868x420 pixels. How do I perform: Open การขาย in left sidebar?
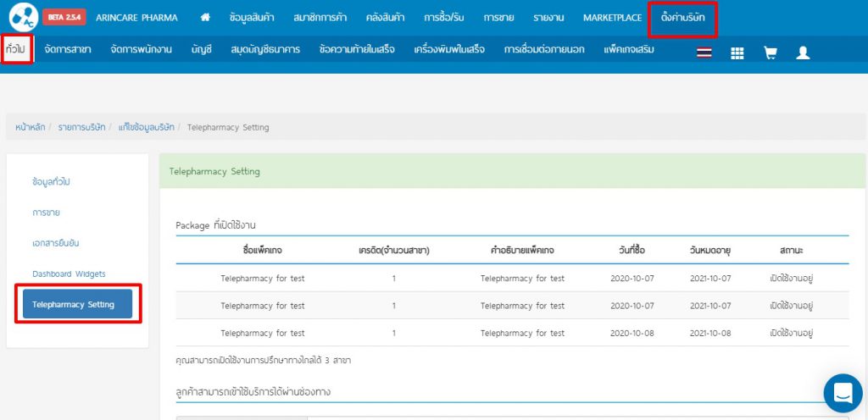46,213
